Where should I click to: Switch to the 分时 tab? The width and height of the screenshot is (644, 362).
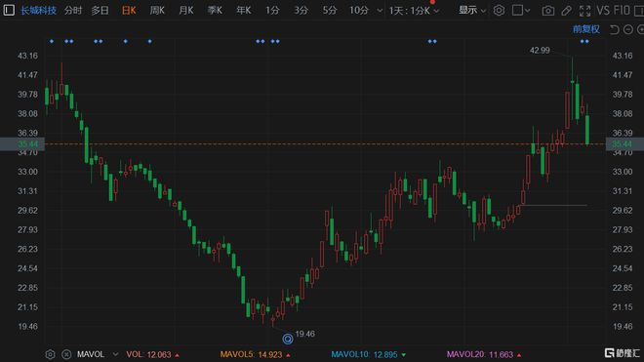pyautogui.click(x=73, y=11)
